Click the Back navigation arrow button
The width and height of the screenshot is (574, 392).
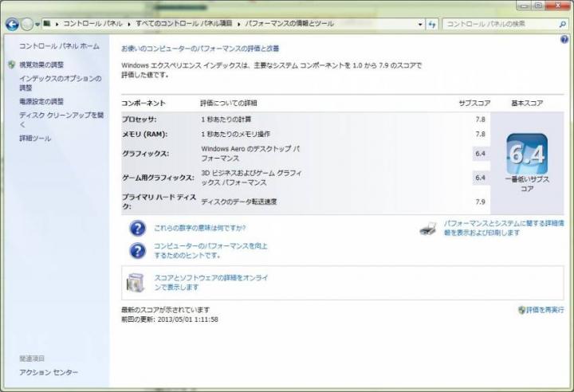pyautogui.click(x=11, y=24)
